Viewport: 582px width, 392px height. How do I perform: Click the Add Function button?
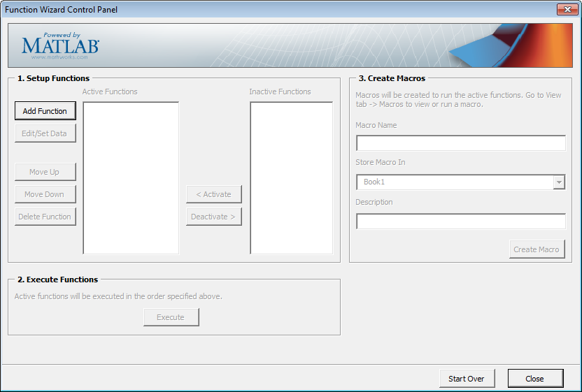click(45, 111)
